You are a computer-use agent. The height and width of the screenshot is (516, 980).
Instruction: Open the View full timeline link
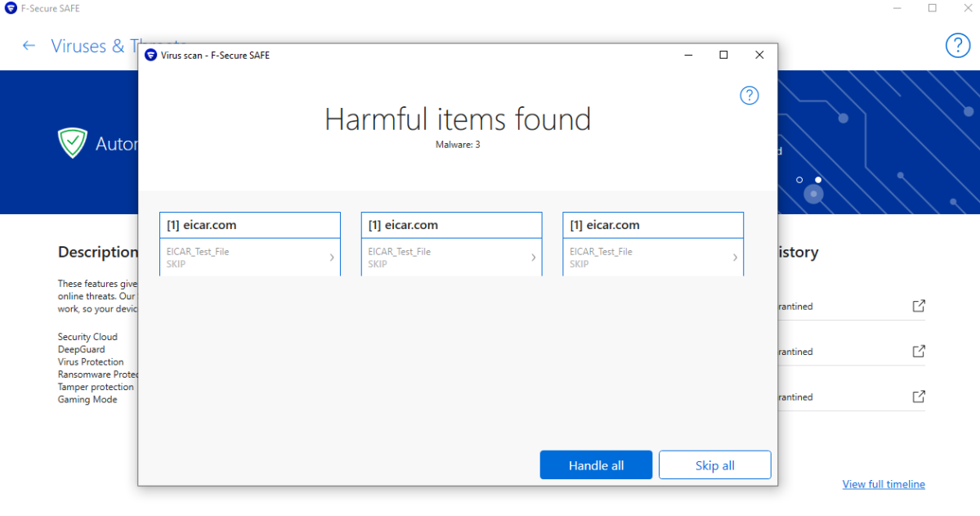(x=883, y=484)
